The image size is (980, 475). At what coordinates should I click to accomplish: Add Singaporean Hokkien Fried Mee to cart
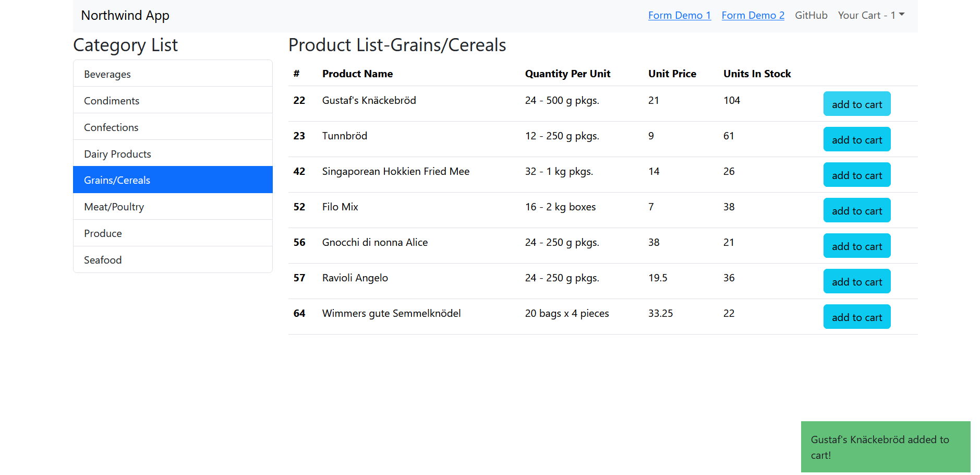[x=856, y=175]
